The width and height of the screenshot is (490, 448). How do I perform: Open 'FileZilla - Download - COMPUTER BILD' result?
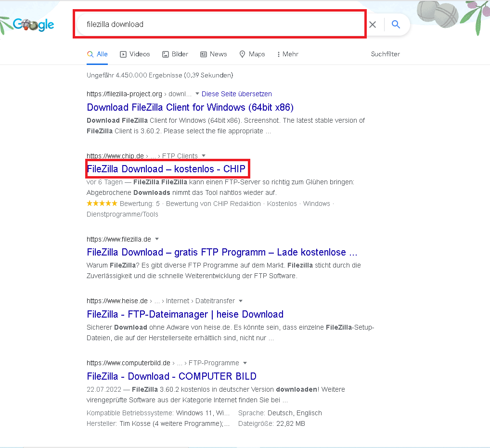171,376
